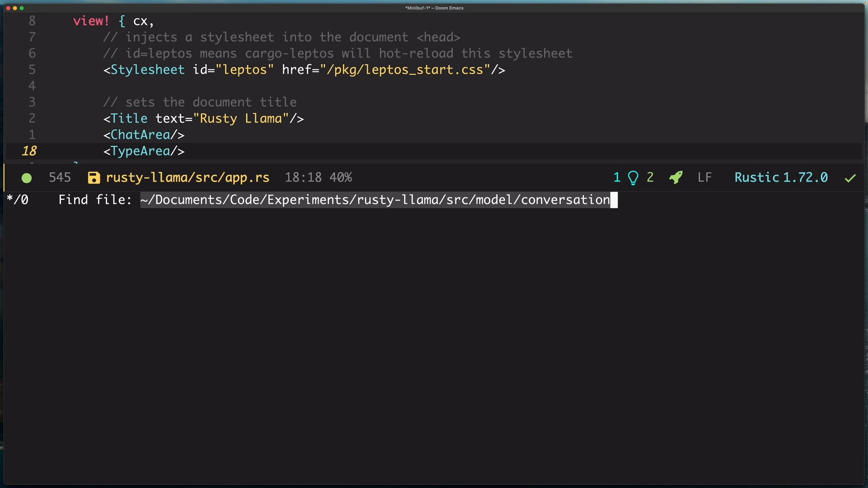Screen dimensions: 868x488
Task: Click the LF line ending indicator
Action: [704, 178]
